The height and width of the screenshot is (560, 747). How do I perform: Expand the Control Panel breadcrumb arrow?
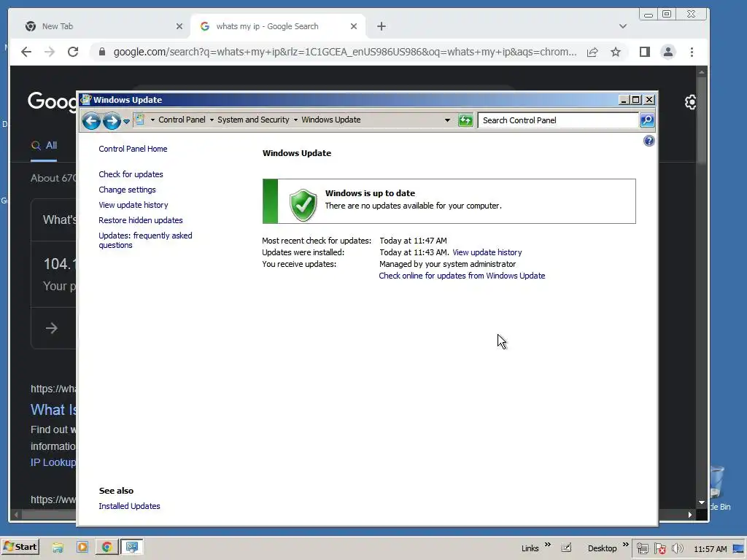point(152,120)
